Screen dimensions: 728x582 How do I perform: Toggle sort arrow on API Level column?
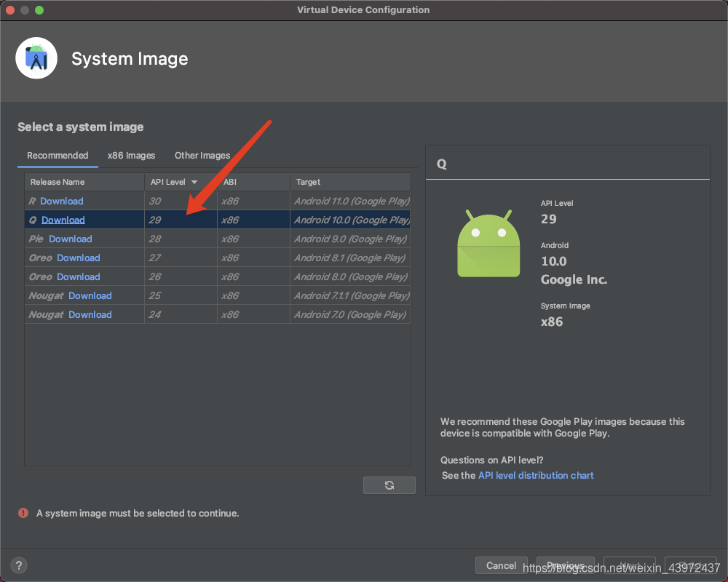194,182
